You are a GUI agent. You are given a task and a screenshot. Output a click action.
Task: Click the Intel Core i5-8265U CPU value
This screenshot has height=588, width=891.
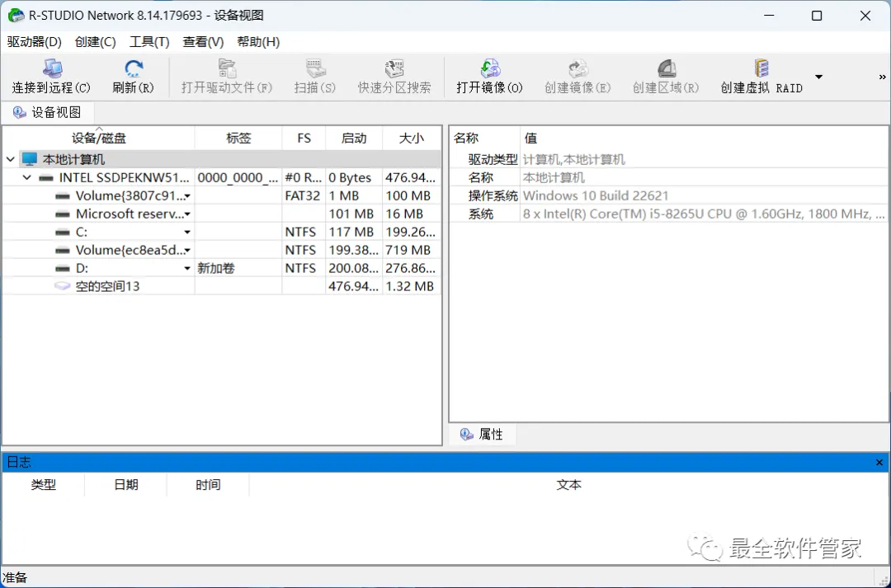pos(704,214)
